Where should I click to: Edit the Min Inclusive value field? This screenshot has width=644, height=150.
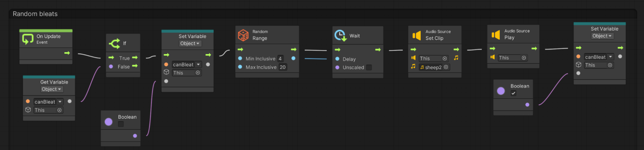tap(280, 59)
